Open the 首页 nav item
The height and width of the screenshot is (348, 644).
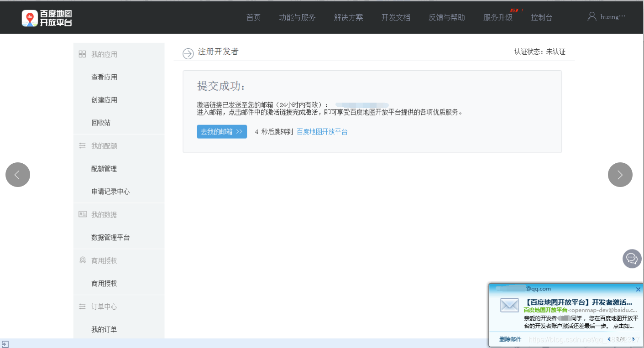point(253,17)
